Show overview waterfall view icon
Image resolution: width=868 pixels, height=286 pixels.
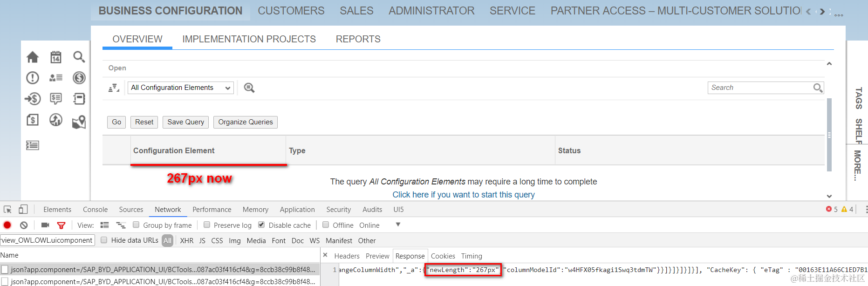tap(121, 225)
